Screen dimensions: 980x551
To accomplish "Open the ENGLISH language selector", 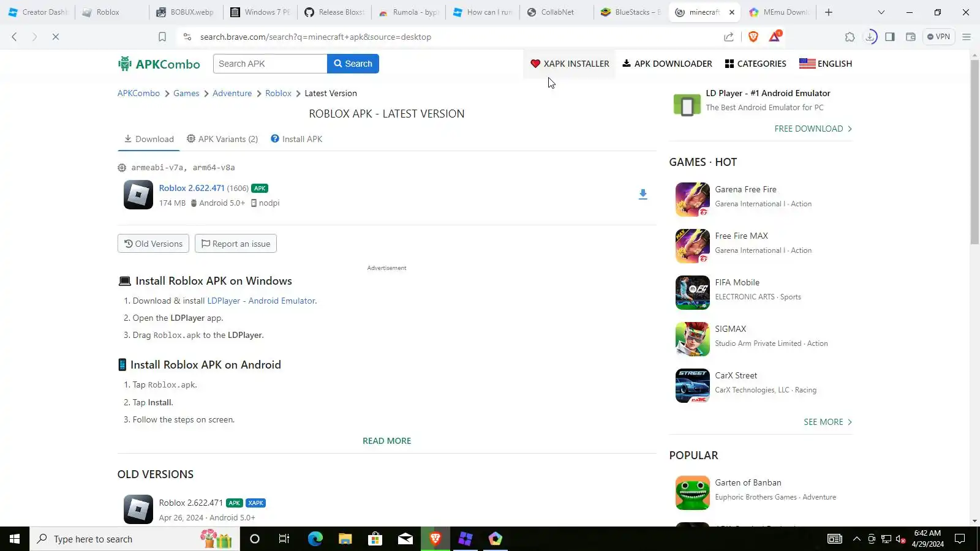I will coord(825,64).
